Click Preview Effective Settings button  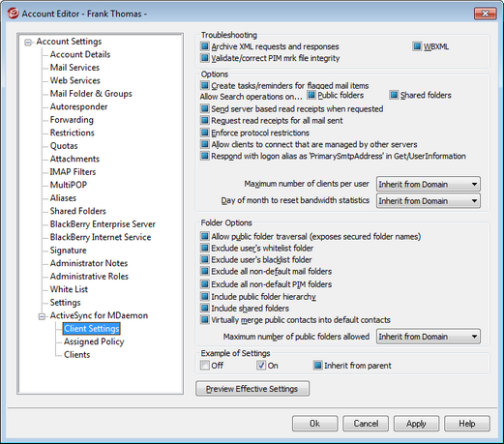click(252, 389)
